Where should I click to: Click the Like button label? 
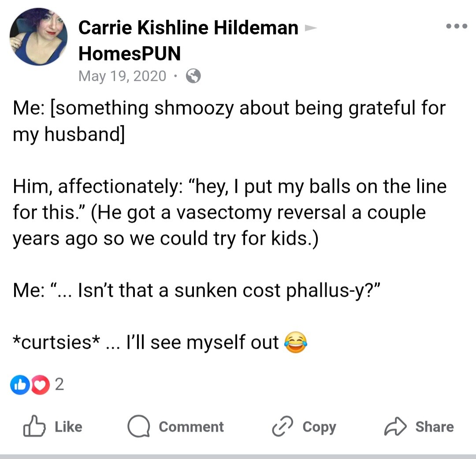pos(69,427)
